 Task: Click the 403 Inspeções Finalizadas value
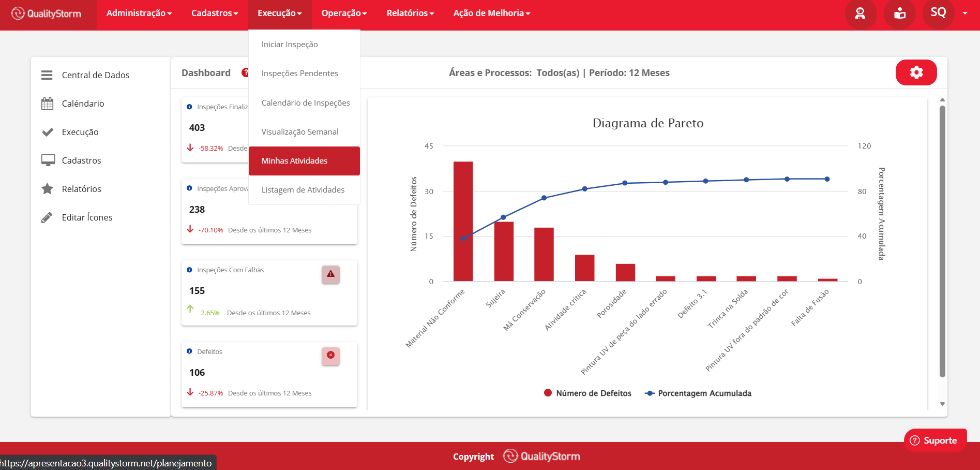coord(197,128)
